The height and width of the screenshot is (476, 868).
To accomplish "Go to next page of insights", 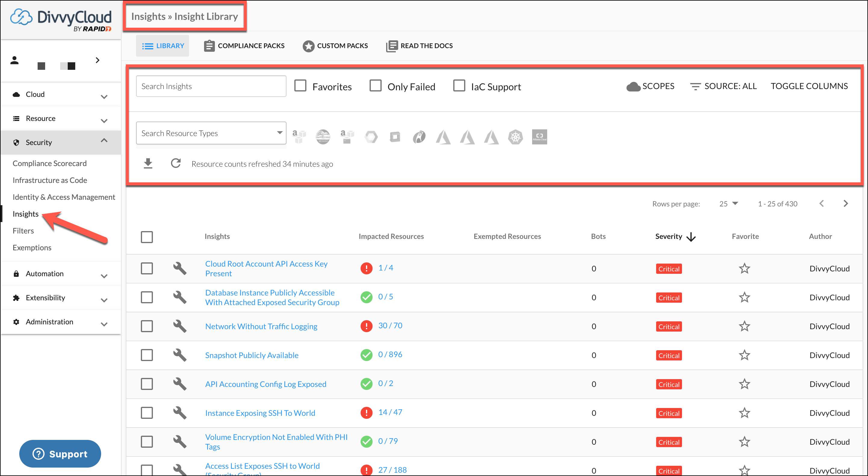I will (845, 203).
